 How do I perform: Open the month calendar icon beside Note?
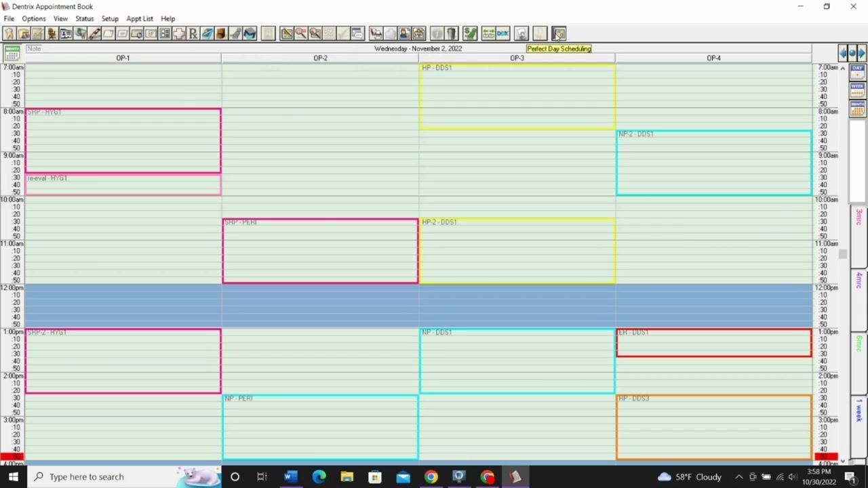click(x=12, y=53)
